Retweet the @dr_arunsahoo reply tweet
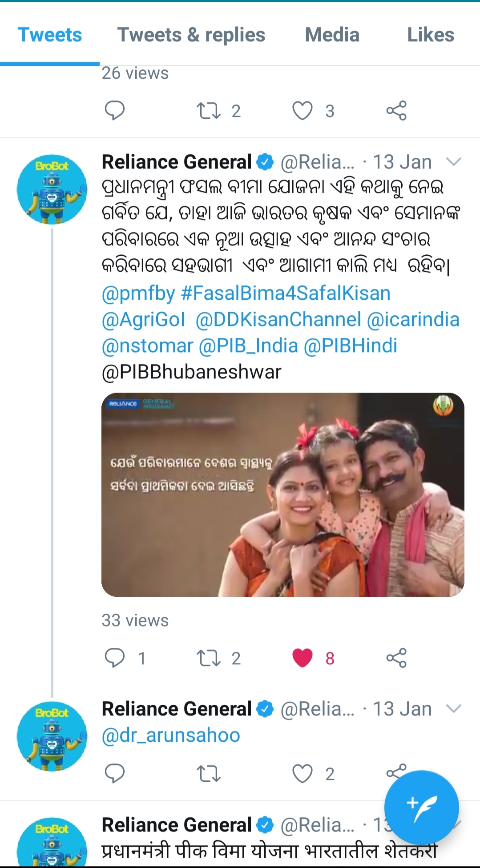The width and height of the screenshot is (480, 868). click(209, 774)
